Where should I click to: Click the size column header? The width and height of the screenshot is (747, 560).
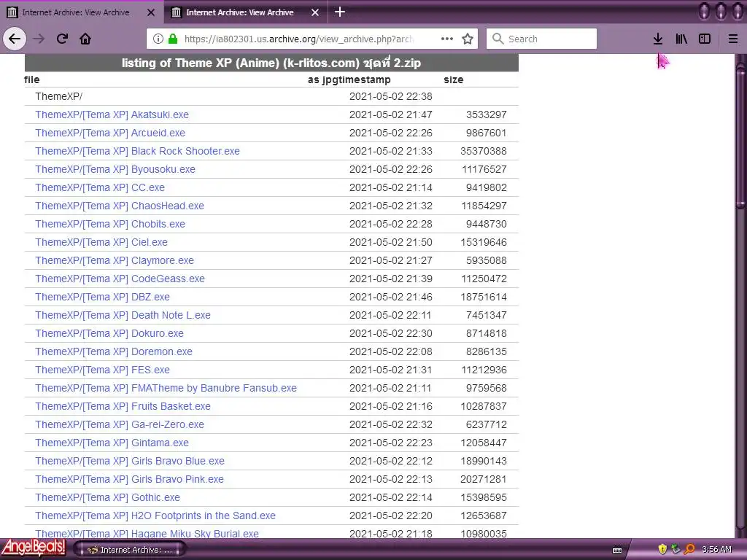point(454,79)
